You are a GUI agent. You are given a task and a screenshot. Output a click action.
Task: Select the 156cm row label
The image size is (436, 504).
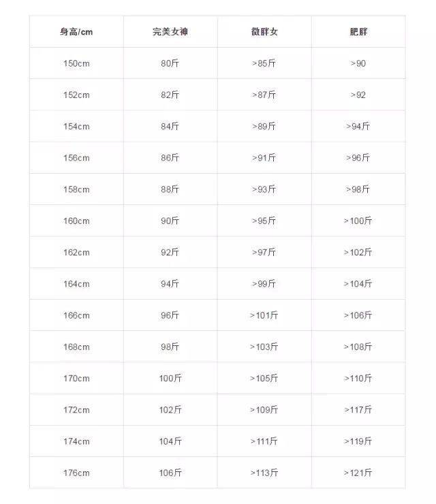coord(76,158)
